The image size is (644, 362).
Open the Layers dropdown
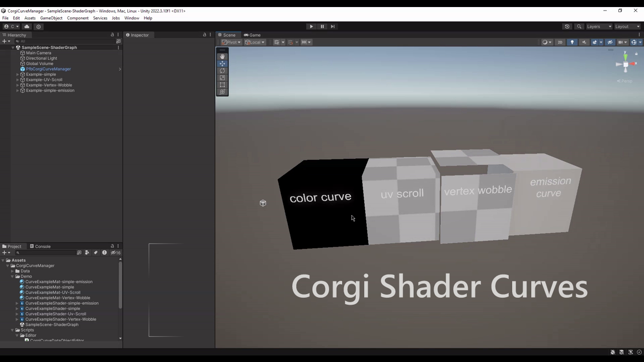tap(599, 27)
